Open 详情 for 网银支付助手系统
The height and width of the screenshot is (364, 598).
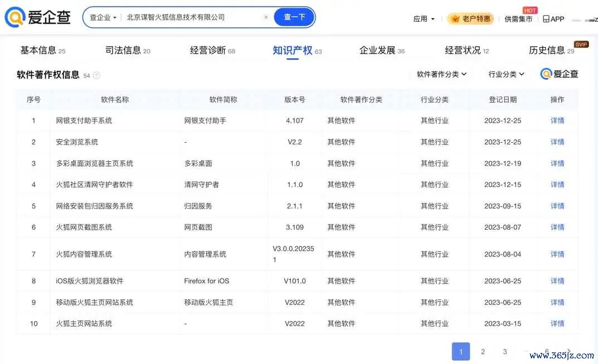coord(557,120)
